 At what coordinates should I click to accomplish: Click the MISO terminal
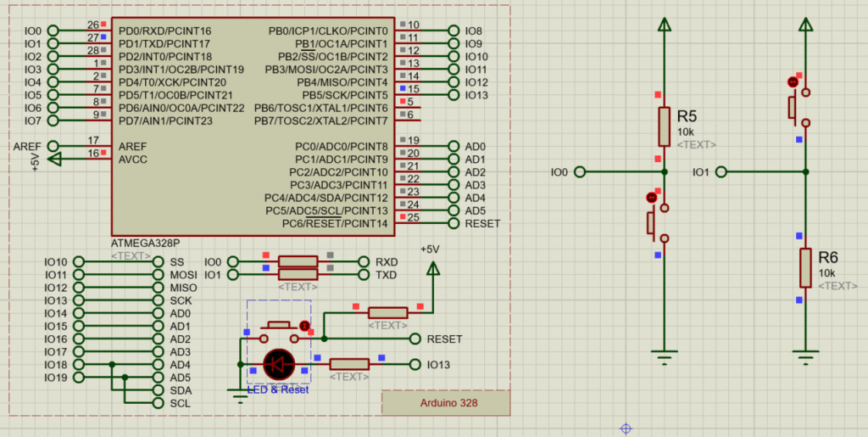coord(159,288)
